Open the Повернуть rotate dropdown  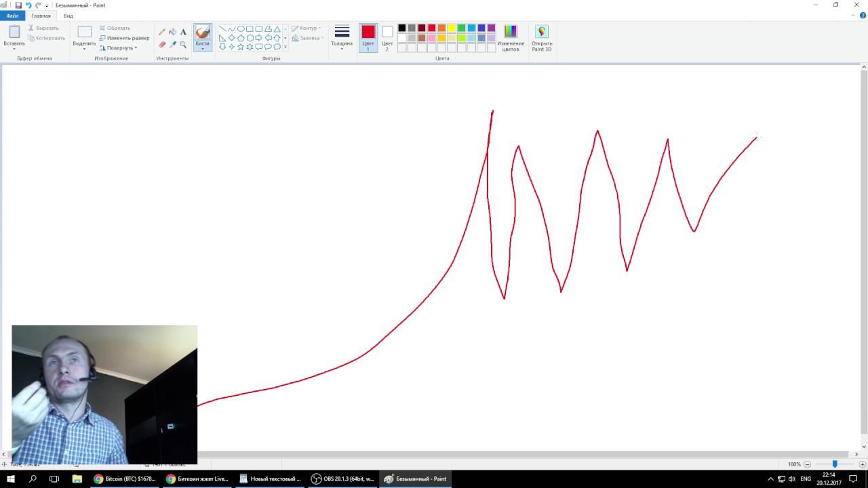119,48
